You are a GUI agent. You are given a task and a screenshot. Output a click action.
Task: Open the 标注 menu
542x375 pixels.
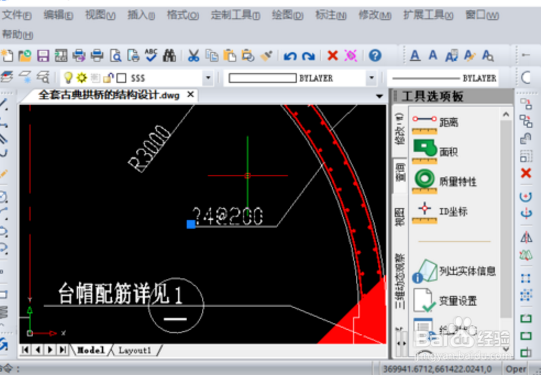(x=331, y=15)
